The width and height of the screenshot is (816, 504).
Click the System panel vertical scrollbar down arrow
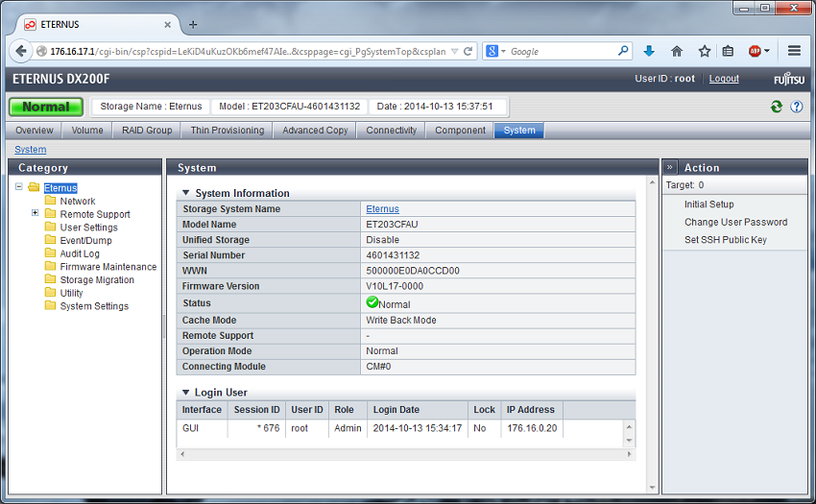(x=652, y=488)
